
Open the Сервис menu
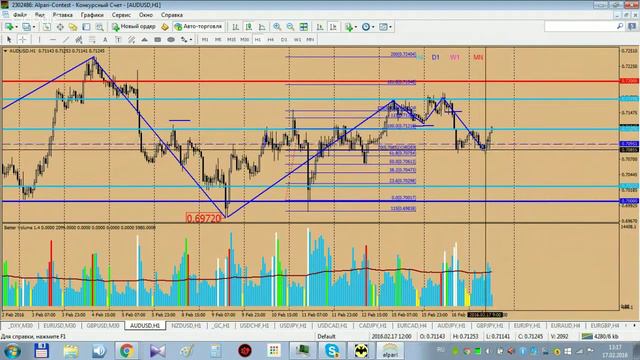pos(121,15)
